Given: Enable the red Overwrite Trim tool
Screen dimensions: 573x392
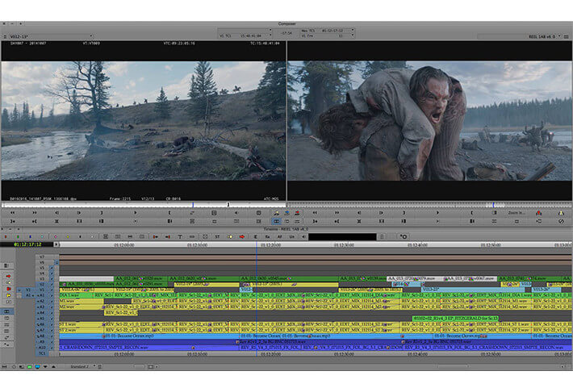Looking at the screenshot, I should 8,289.
